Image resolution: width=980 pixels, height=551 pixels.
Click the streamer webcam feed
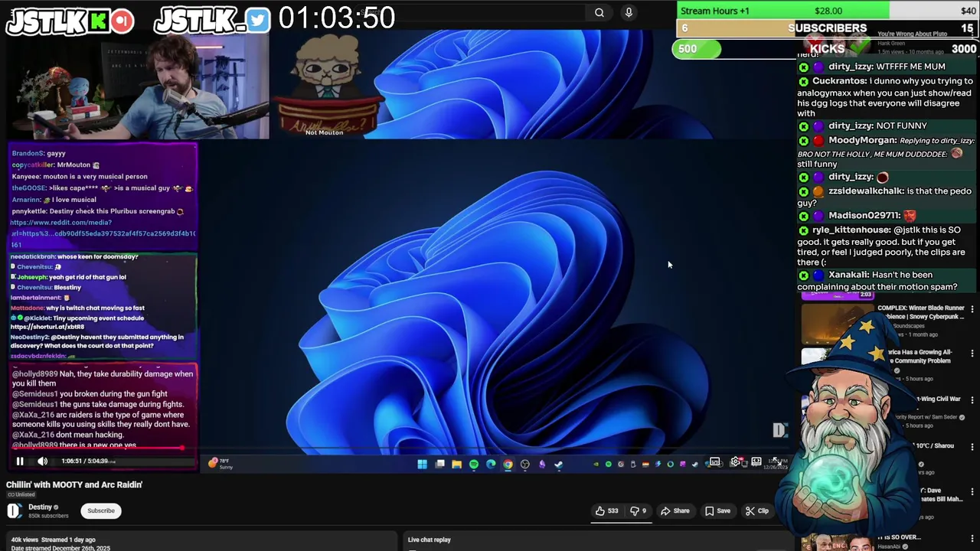point(138,86)
